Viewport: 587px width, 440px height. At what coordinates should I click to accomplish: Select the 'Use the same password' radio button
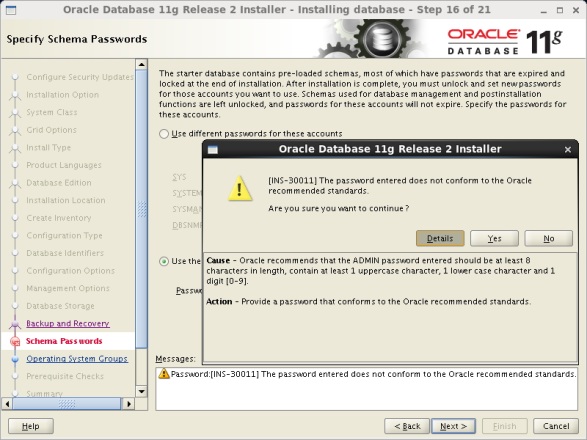(x=164, y=261)
